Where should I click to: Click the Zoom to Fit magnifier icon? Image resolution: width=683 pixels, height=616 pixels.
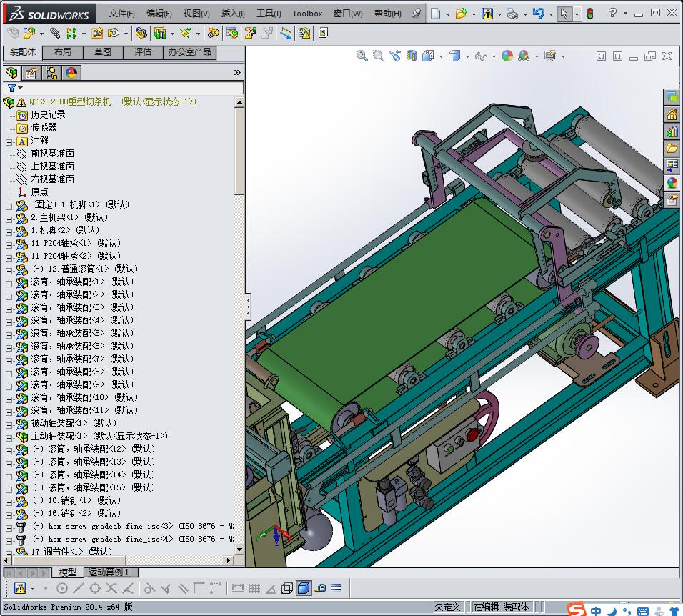pos(362,56)
